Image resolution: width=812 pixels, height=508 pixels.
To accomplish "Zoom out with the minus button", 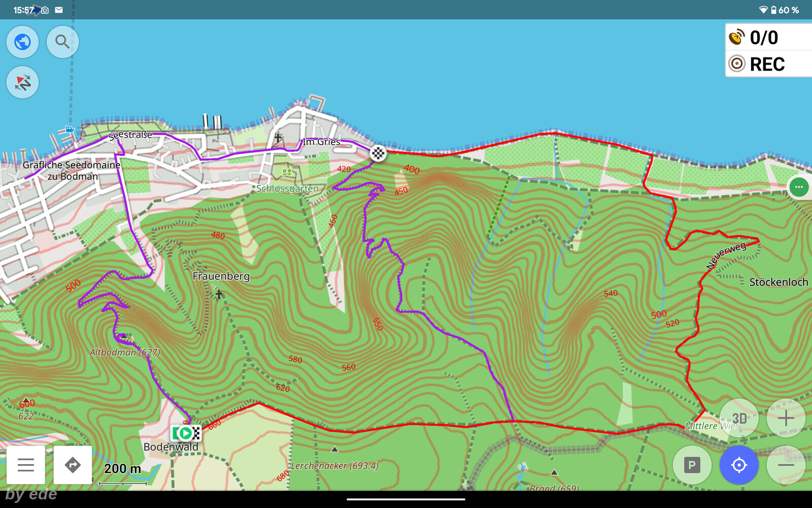I will coord(786,465).
